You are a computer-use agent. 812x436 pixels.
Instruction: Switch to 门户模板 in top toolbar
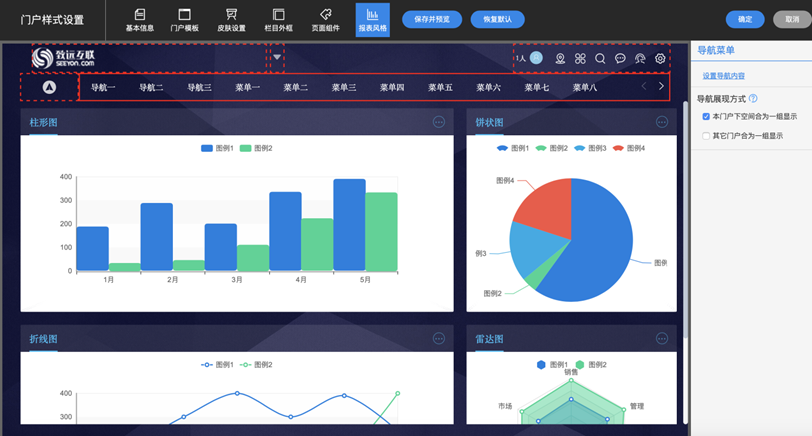[x=184, y=19]
